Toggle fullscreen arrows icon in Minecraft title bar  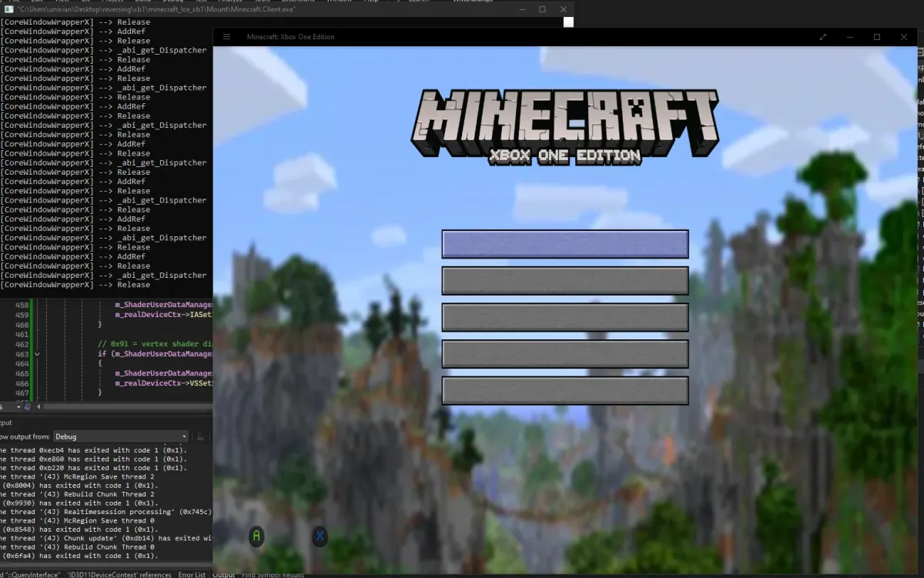pyautogui.click(x=823, y=37)
